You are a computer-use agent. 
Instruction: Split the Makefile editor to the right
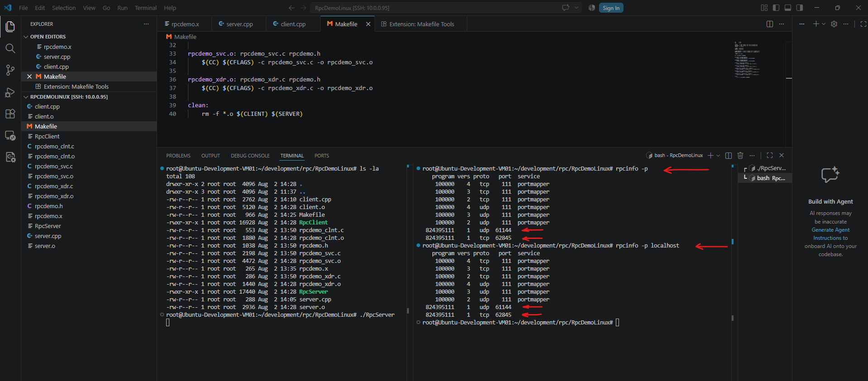(x=770, y=24)
